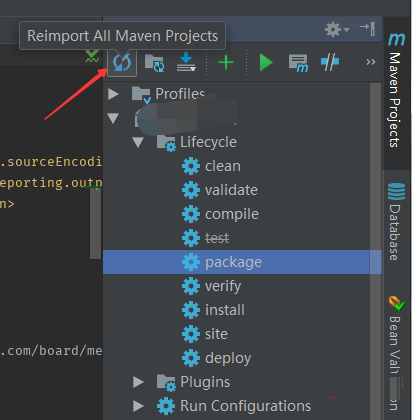
Task: Select the Maven Projects side tab
Action: (x=396, y=90)
